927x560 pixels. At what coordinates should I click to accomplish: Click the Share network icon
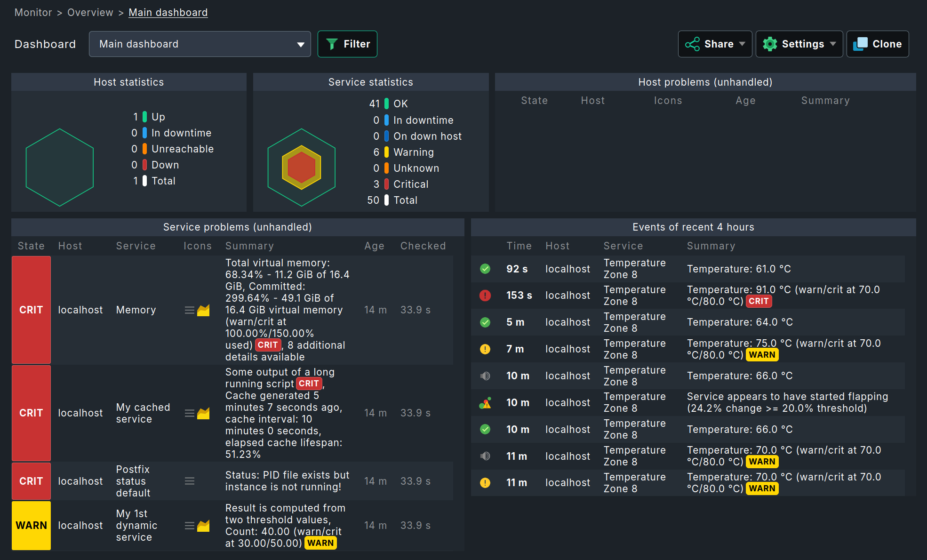click(692, 44)
